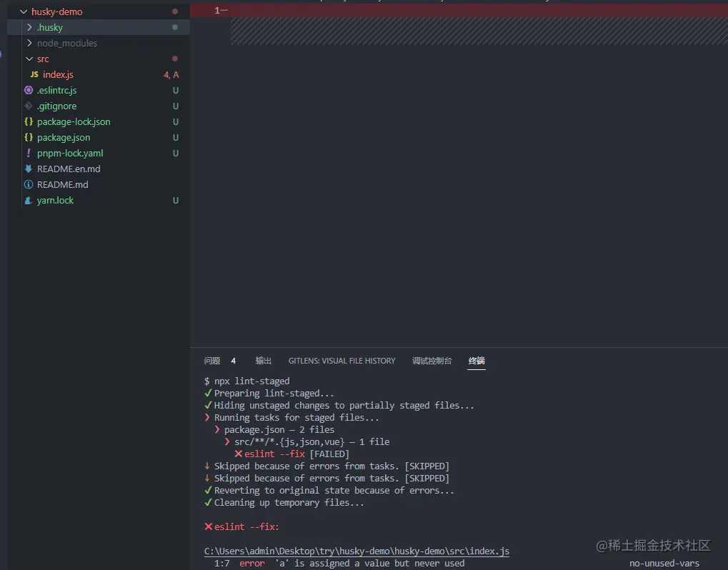This screenshot has width=728, height=570.
Task: Expand the node_modules folder
Action: [x=29, y=43]
